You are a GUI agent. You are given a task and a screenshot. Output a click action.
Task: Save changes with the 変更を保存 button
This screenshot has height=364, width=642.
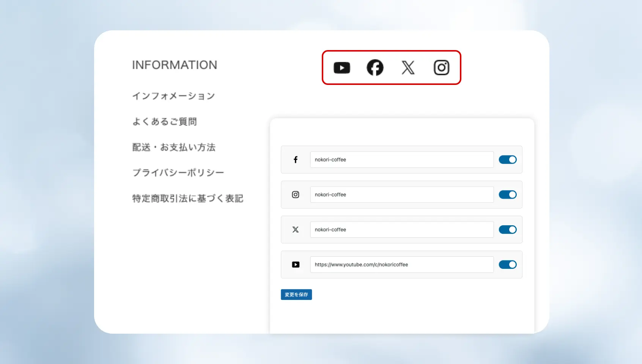[296, 295]
